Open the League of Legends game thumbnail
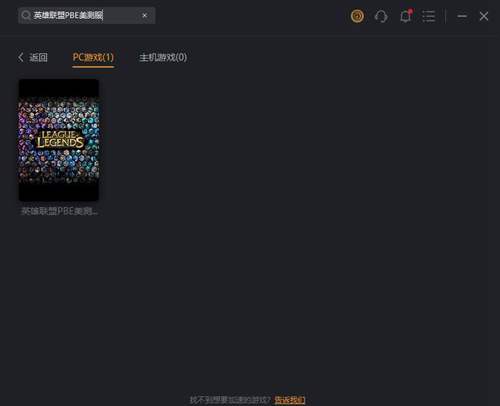The width and height of the screenshot is (500, 406). click(59, 140)
